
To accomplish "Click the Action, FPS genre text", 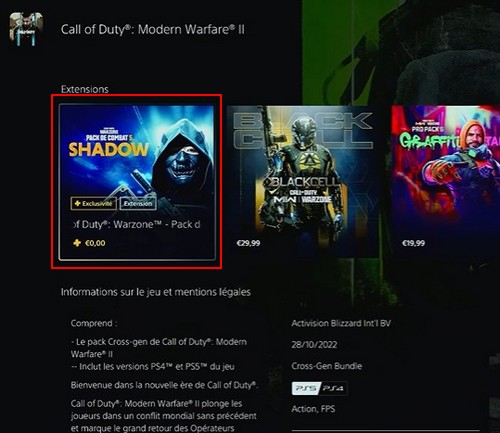I will pos(313,409).
